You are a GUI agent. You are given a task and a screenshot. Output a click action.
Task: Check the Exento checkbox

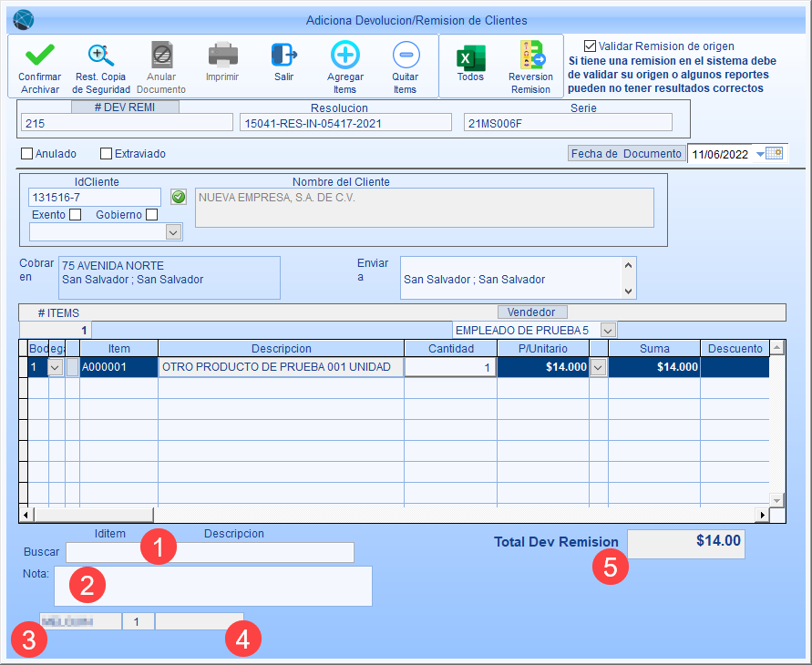pyautogui.click(x=76, y=215)
